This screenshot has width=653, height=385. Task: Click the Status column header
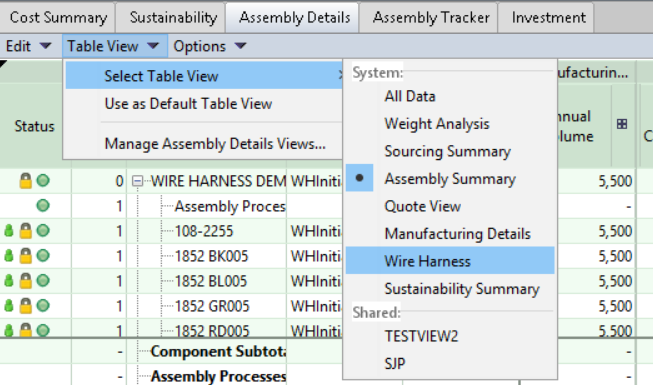pos(35,126)
